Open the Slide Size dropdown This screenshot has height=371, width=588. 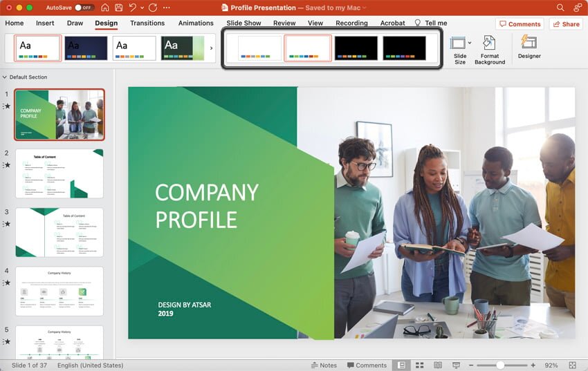pos(459,50)
